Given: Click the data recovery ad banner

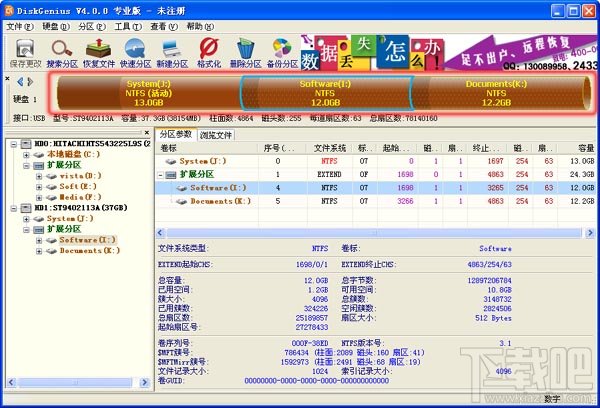Looking at the screenshot, I should [x=448, y=53].
